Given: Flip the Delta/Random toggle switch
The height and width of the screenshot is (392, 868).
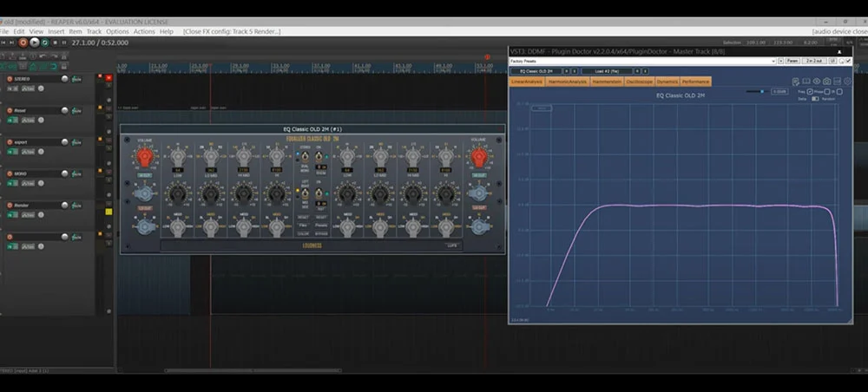Looking at the screenshot, I should pyautogui.click(x=814, y=98).
